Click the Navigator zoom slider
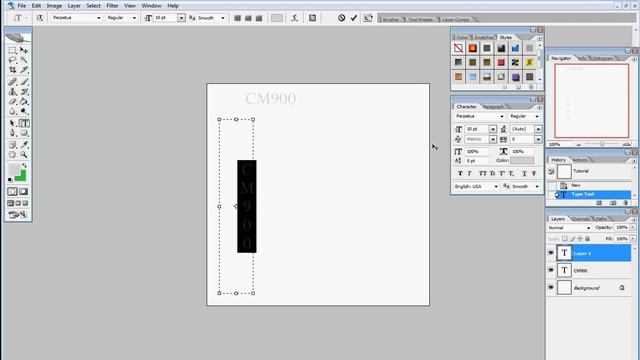Viewport: 640px width, 360px height. coord(602,144)
